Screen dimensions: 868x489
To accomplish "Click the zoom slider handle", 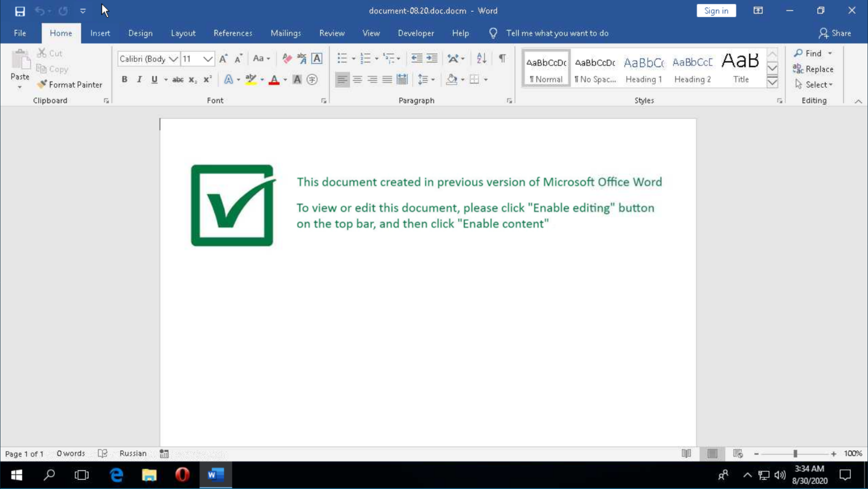I will coord(795,454).
